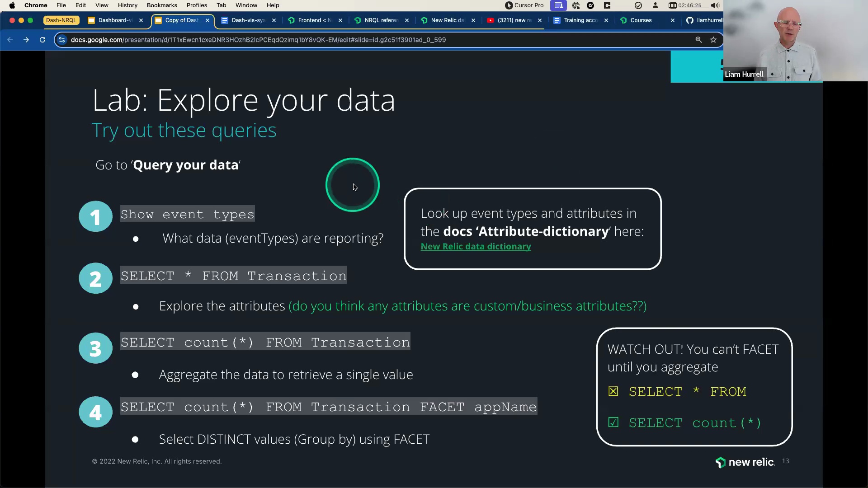Click the Liam Hurrell video thumbnail
The width and height of the screenshot is (868, 488).
(x=796, y=41)
